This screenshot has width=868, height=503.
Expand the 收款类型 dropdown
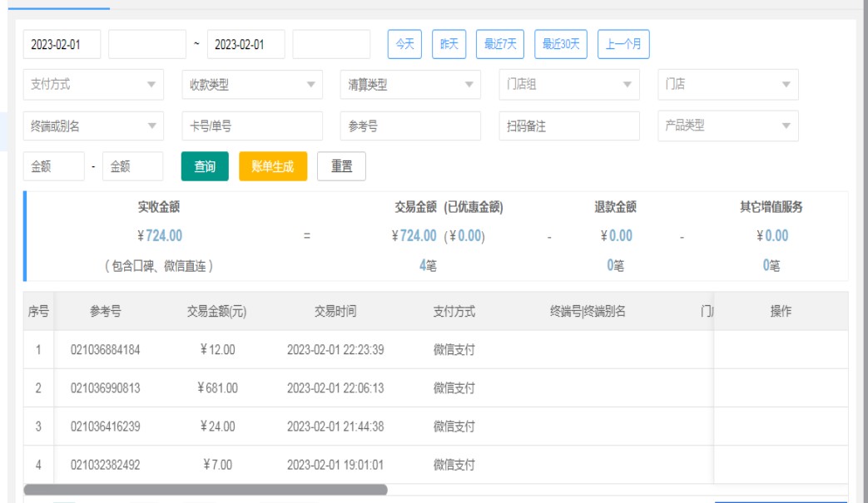(252, 84)
